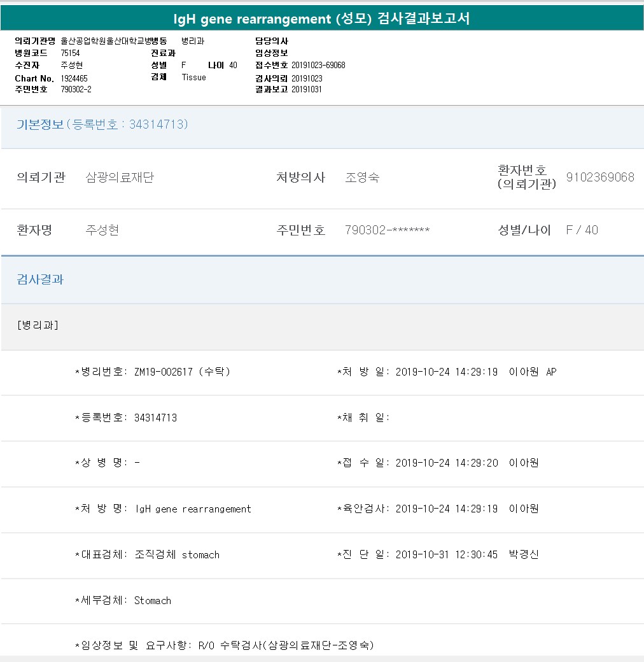Click the 결과보고 date 20191031

tap(306, 90)
